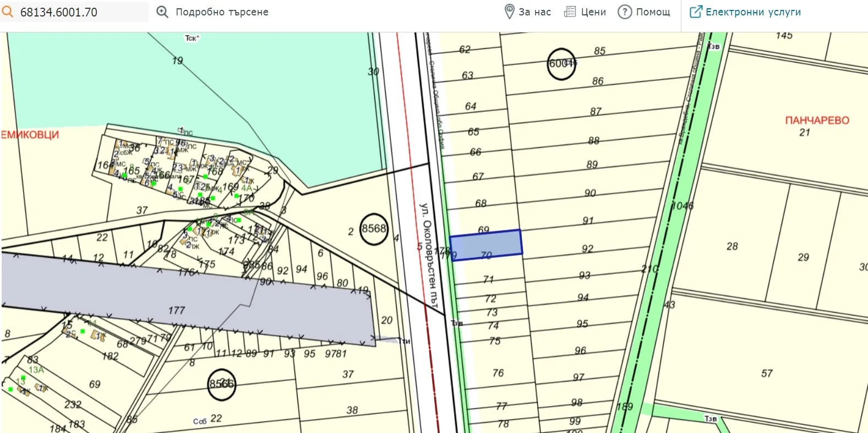Open the Подробно търсене link
868x433 pixels.
point(222,12)
